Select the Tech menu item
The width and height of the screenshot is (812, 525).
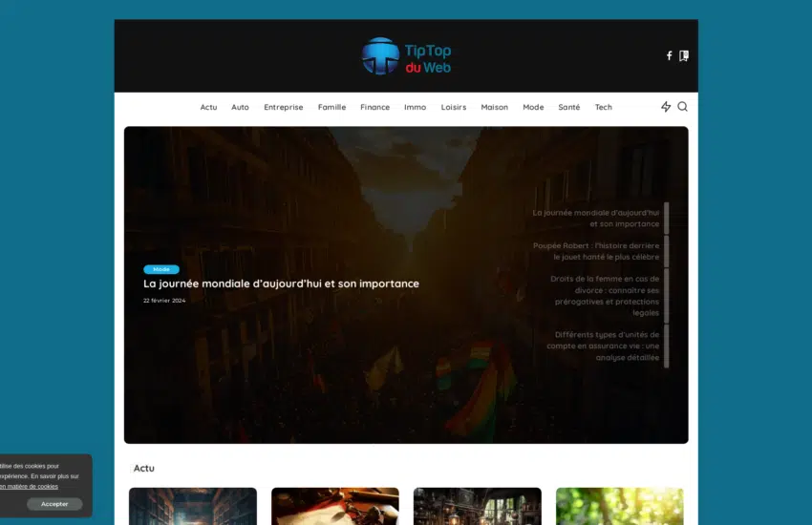(x=604, y=107)
